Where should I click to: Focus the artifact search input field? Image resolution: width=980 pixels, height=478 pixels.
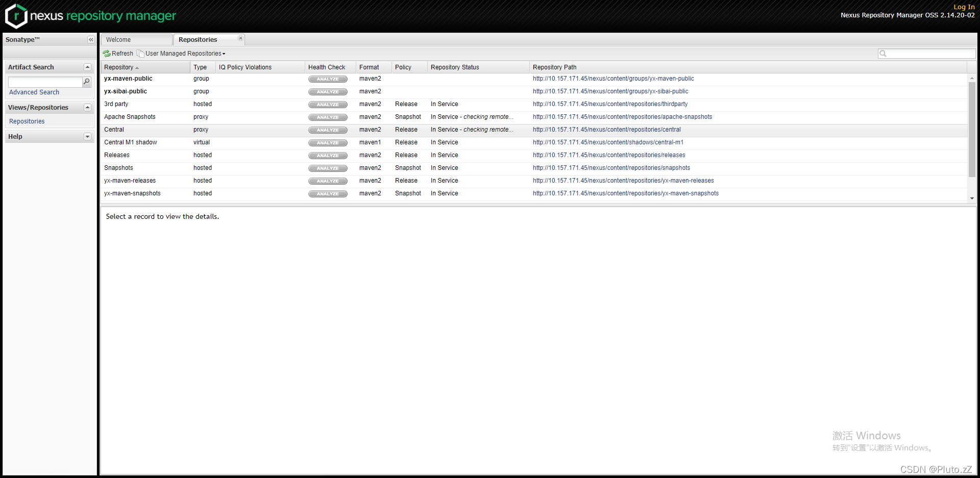(45, 82)
